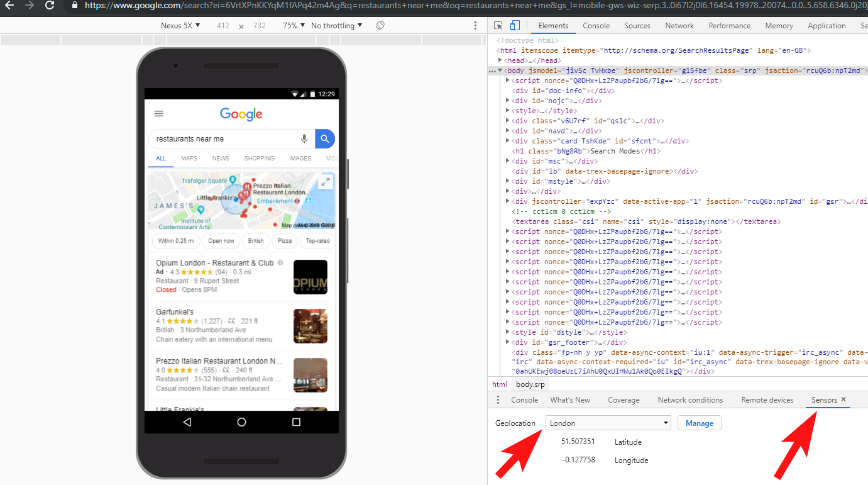The image size is (868, 485).
Task: Tap the Open now filter chip
Action: 221,241
